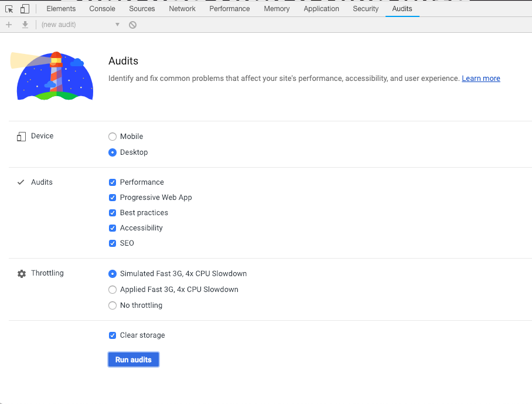Screen dimensions: 532x404
Task: Switch to the Network tab
Action: tap(182, 9)
